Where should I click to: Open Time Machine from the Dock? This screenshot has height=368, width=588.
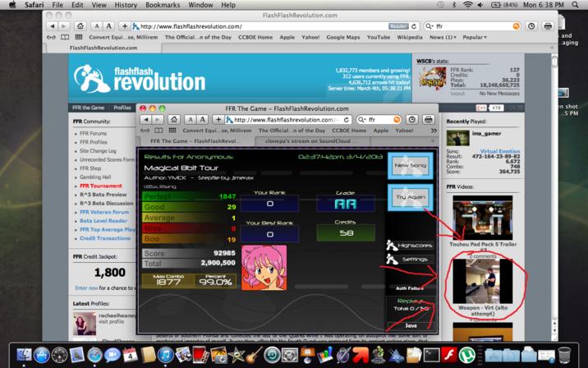click(272, 355)
